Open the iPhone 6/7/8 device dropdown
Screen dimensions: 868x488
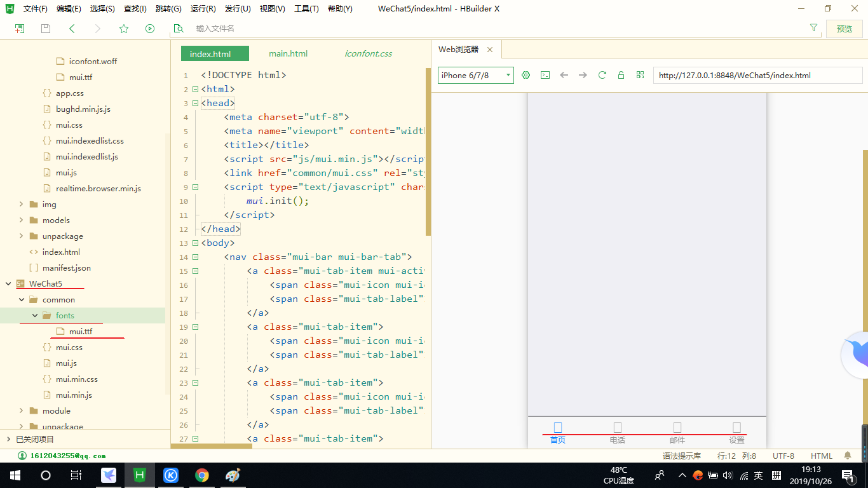coord(476,75)
